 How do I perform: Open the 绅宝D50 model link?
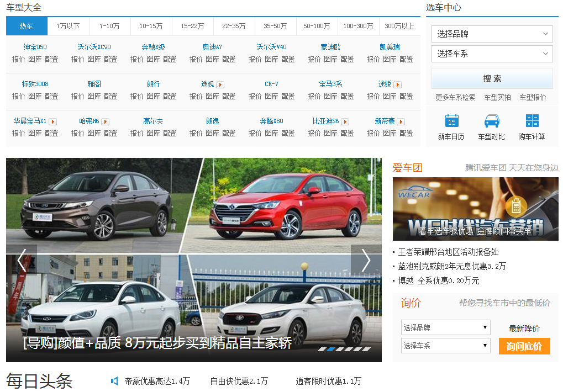tap(35, 47)
